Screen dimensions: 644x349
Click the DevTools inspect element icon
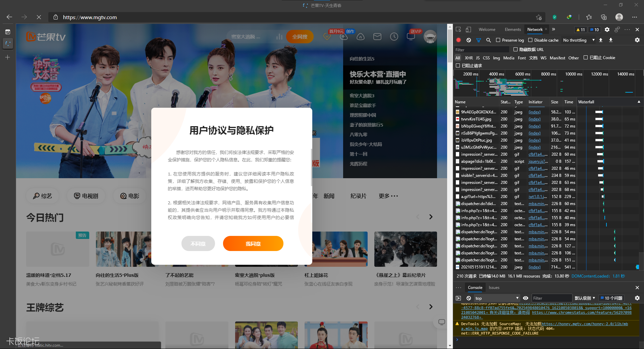click(459, 30)
